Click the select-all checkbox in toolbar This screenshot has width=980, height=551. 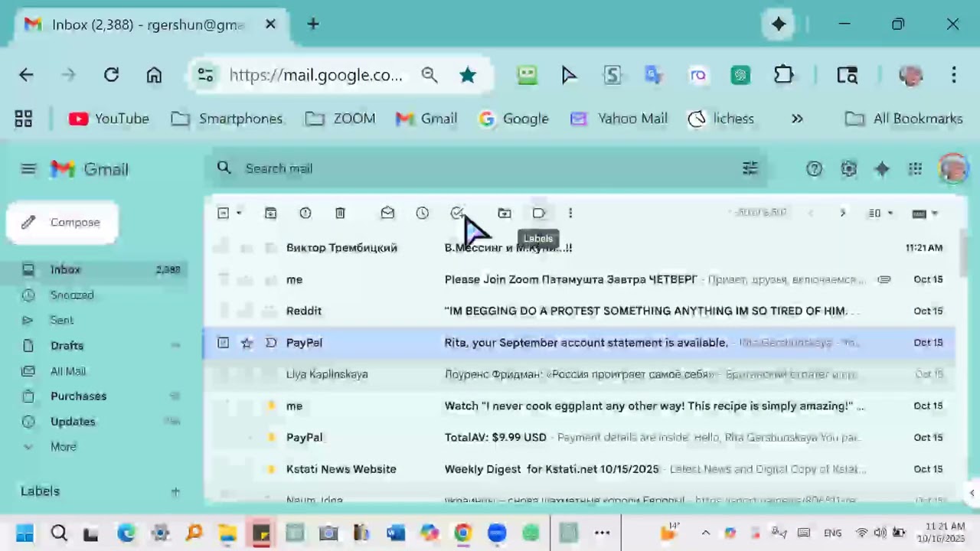(223, 214)
